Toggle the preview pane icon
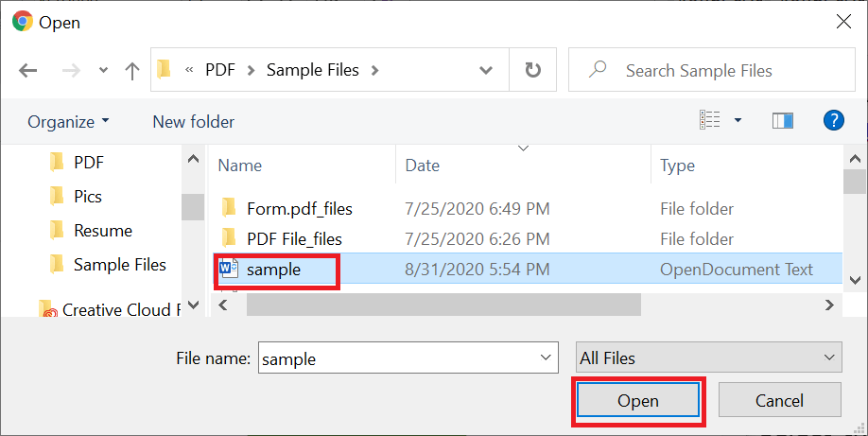868x436 pixels. [782, 120]
